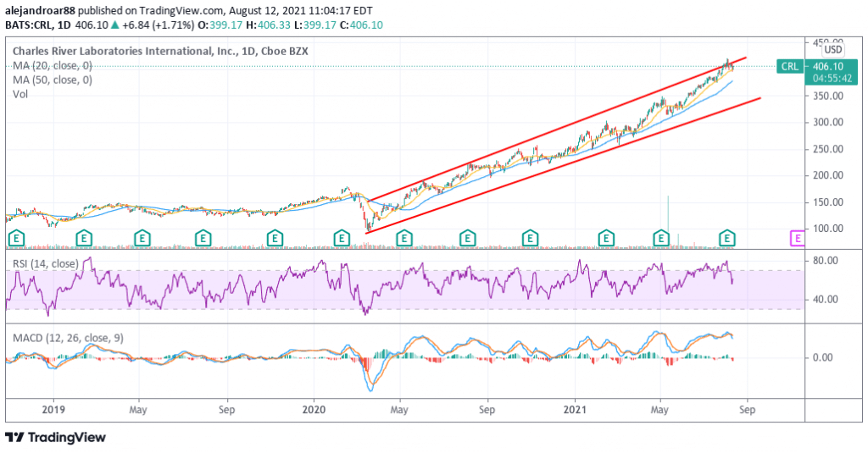Click the RSI 40.00 scale label
868x453 pixels.
point(825,299)
